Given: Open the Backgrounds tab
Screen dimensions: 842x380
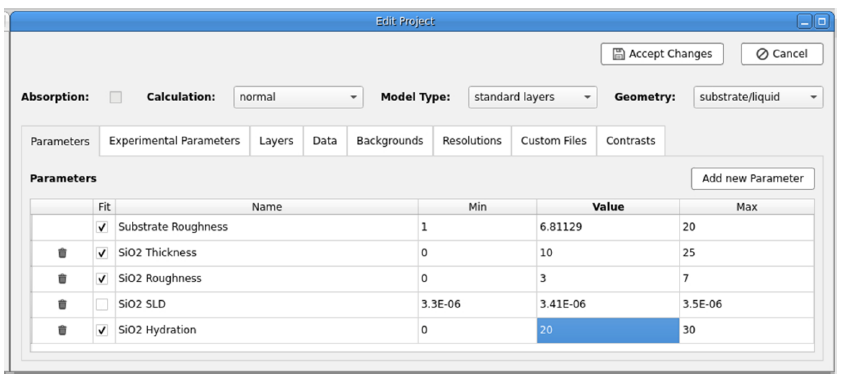Looking at the screenshot, I should pyautogui.click(x=390, y=141).
